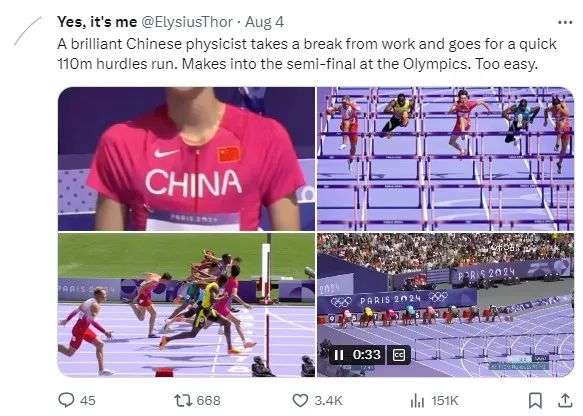Image resolution: width=583 pixels, height=416 pixels.
Task: Visit the @ElysiusThor handle link
Action: [187, 22]
